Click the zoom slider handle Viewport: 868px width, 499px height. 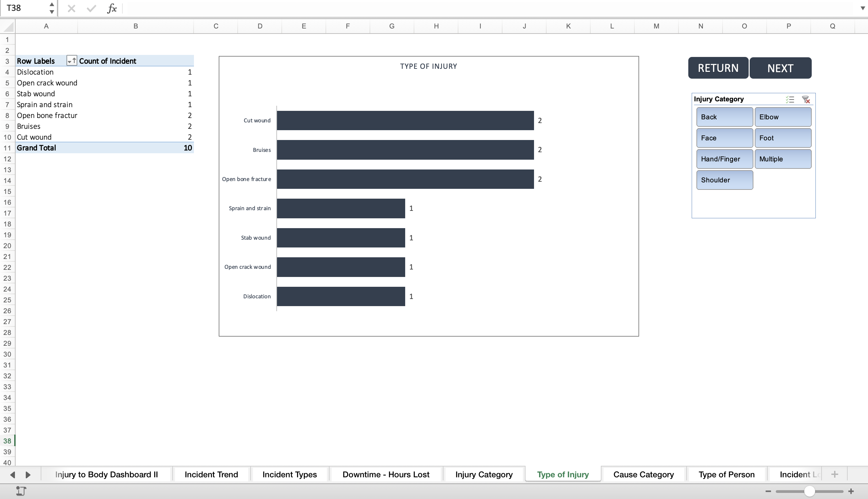pyautogui.click(x=809, y=491)
